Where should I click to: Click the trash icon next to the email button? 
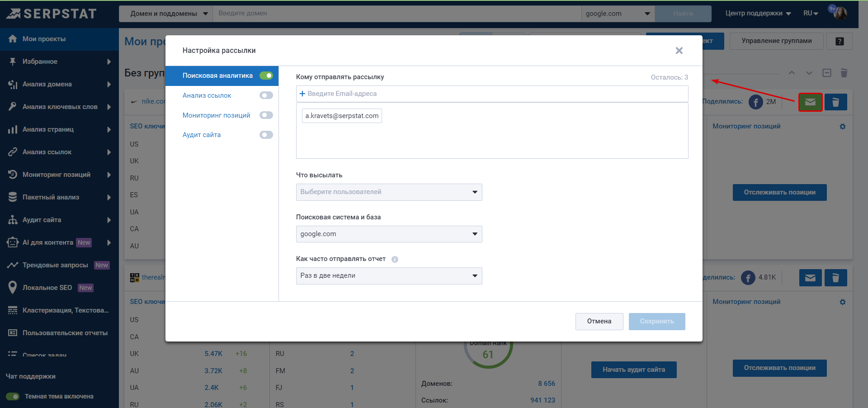pyautogui.click(x=835, y=102)
